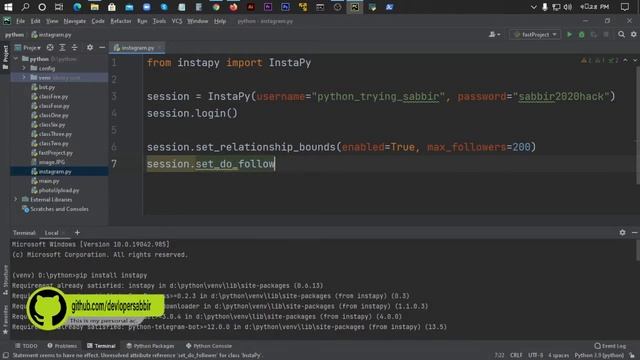Viewport: 640px width, 360px height.
Task: Click the Expand All icon in Project panel
Action: [62, 48]
